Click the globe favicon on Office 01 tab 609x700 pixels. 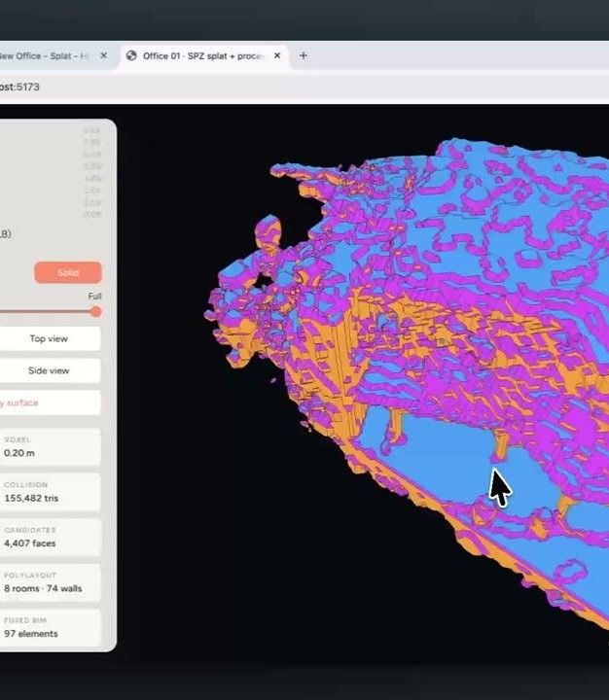[x=131, y=55]
